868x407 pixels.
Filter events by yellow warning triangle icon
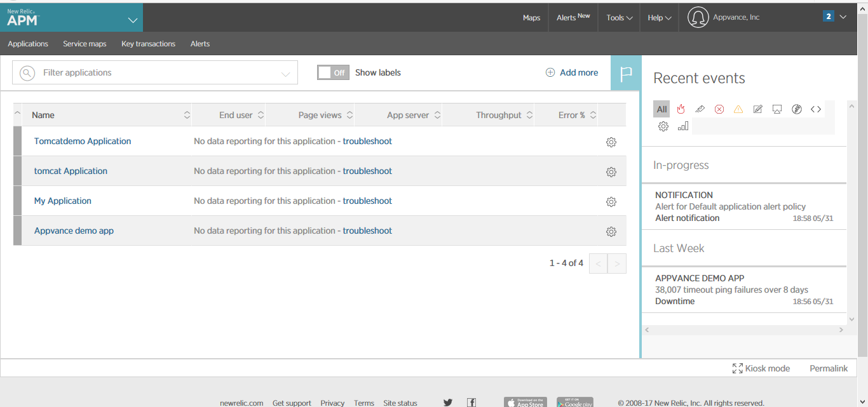(738, 109)
